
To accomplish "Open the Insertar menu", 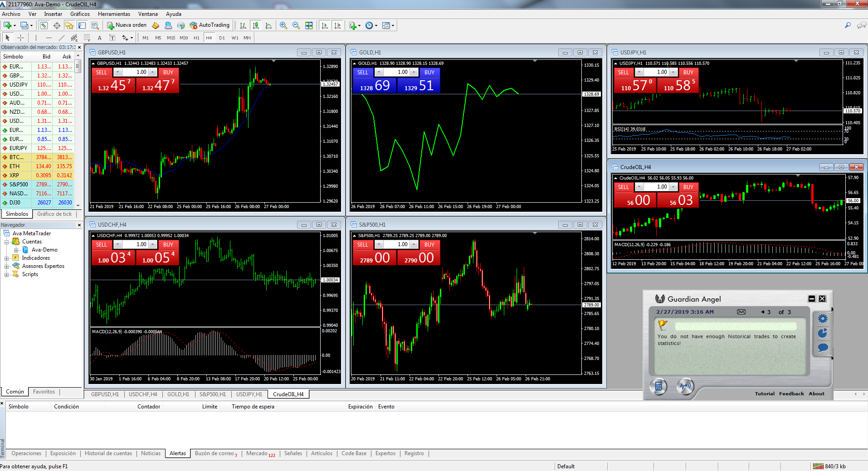I will click(53, 14).
